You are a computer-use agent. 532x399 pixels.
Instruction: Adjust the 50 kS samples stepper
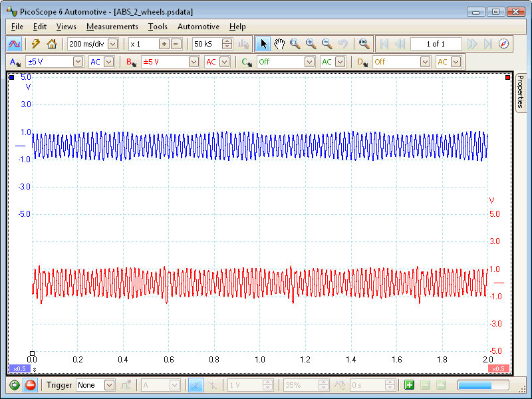[x=227, y=44]
